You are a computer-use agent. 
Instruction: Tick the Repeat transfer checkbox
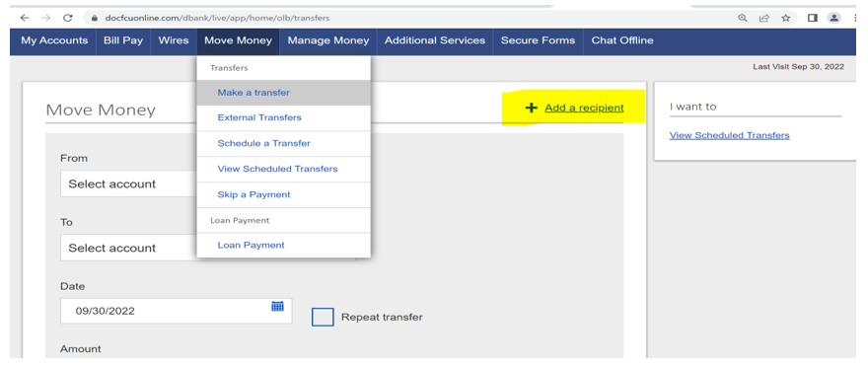point(323,318)
